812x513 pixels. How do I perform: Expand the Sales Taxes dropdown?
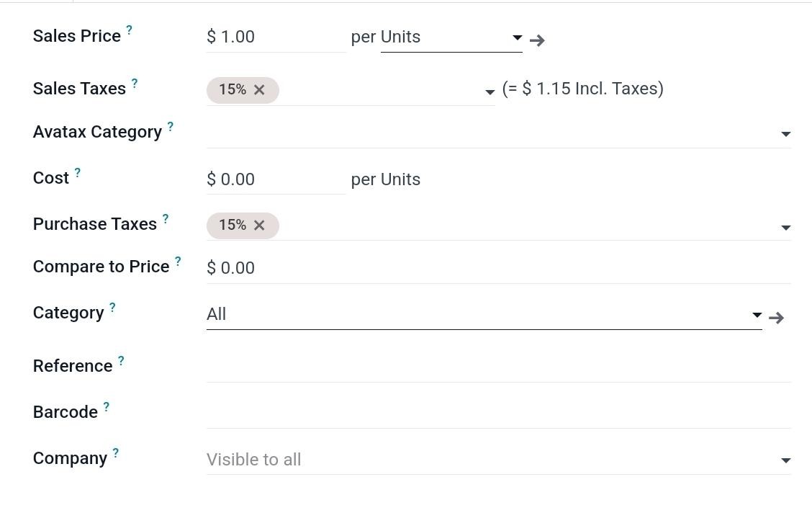(x=490, y=92)
